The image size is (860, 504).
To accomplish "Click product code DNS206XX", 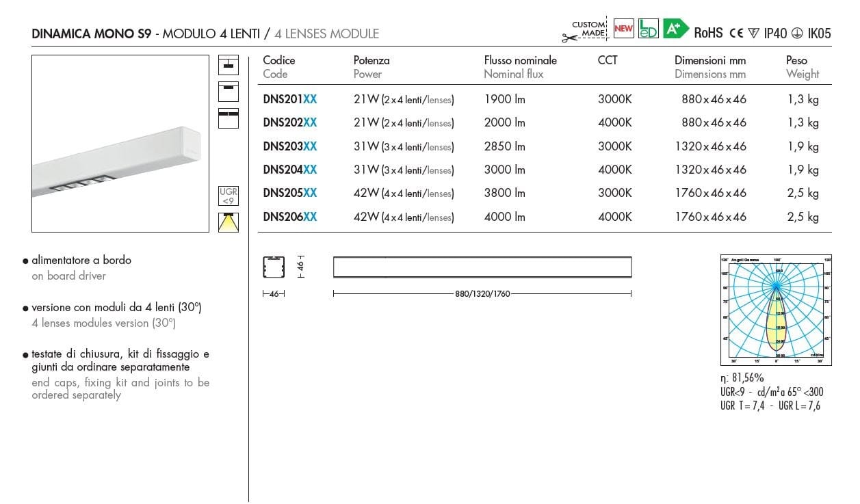I will pyautogui.click(x=289, y=217).
